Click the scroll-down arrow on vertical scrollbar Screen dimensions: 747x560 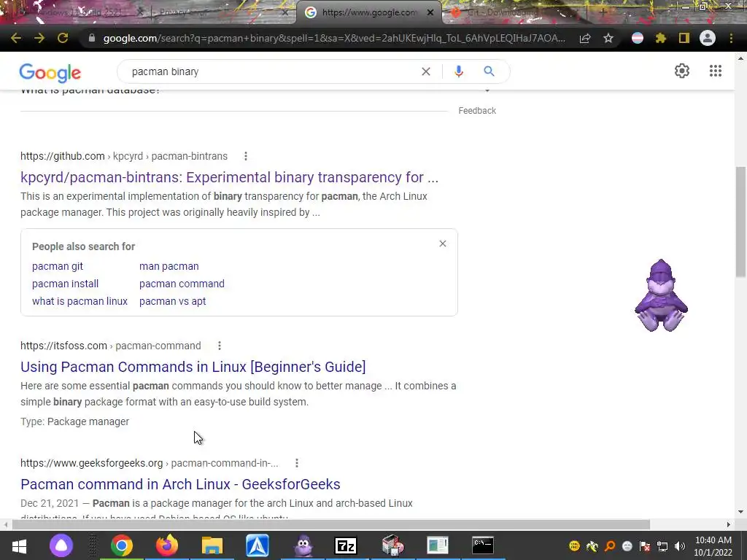(740, 513)
